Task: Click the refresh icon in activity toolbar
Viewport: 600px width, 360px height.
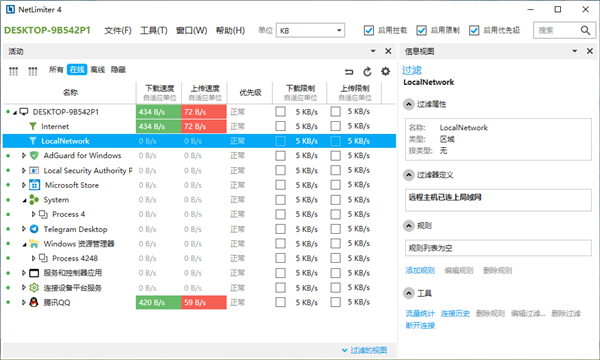Action: pos(367,72)
